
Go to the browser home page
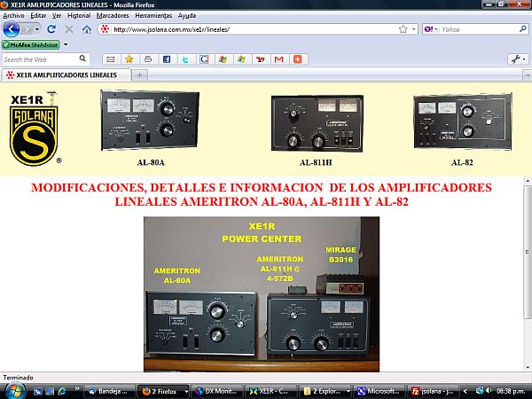point(86,29)
